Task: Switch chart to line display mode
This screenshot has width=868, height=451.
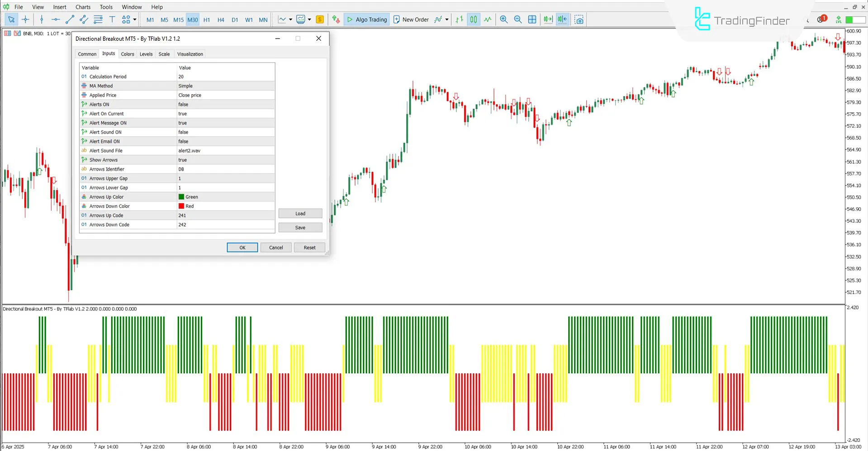Action: point(488,19)
